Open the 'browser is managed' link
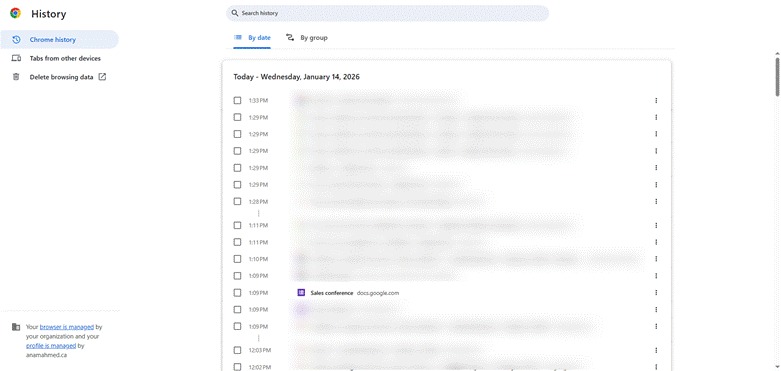The image size is (781, 371). coord(67,327)
